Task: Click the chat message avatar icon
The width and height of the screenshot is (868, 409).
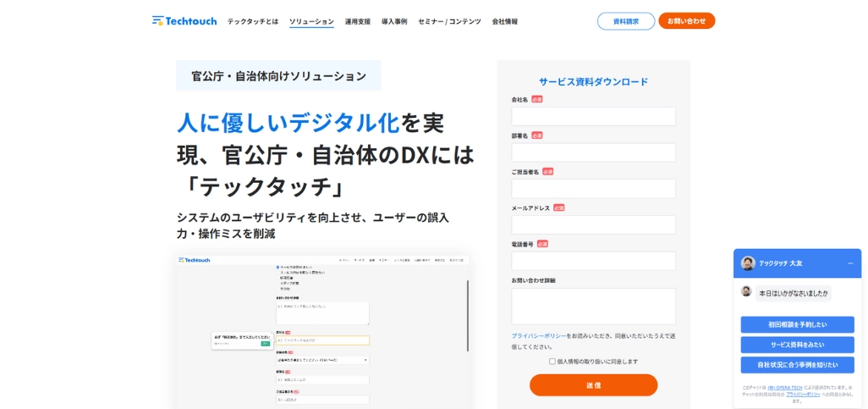Action: tap(746, 291)
